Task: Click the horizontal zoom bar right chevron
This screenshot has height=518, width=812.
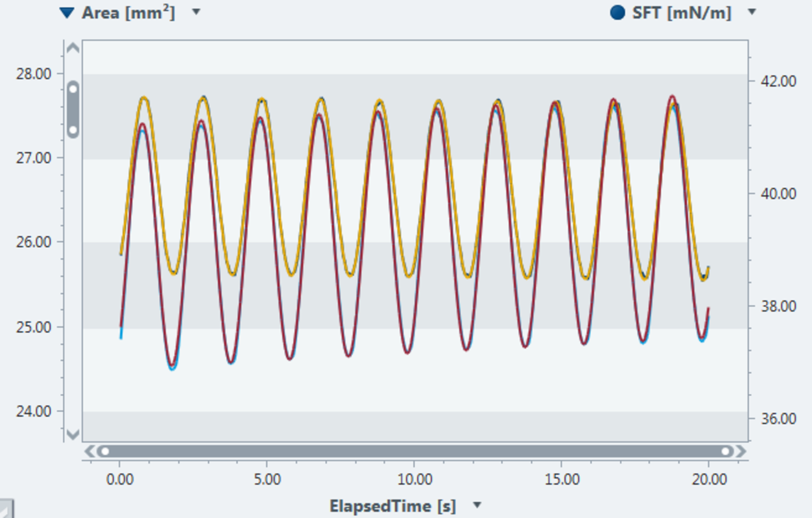Action: point(741,451)
